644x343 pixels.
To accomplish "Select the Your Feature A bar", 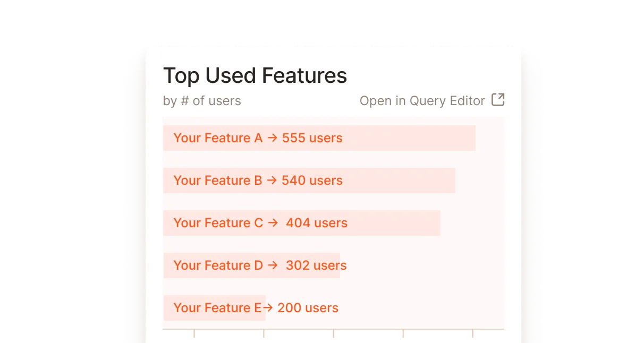I will [x=319, y=138].
